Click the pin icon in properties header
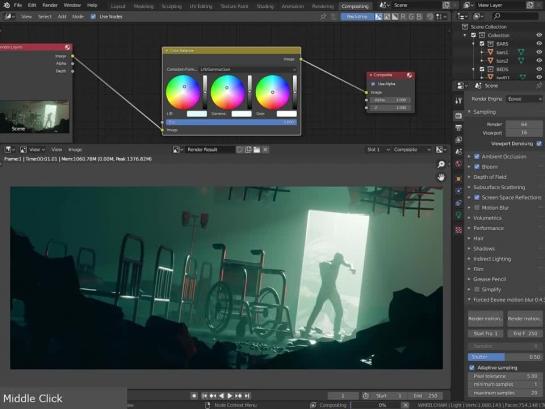The width and height of the screenshot is (545, 409). click(539, 85)
